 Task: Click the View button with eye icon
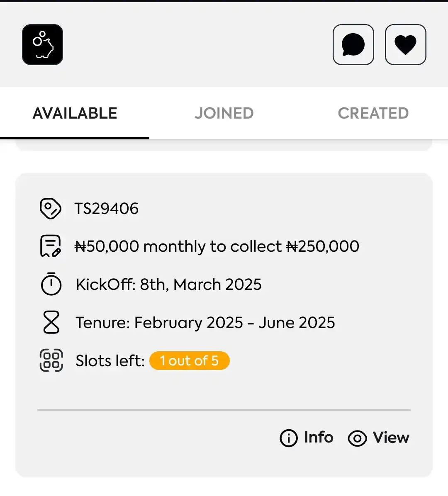coord(379,438)
